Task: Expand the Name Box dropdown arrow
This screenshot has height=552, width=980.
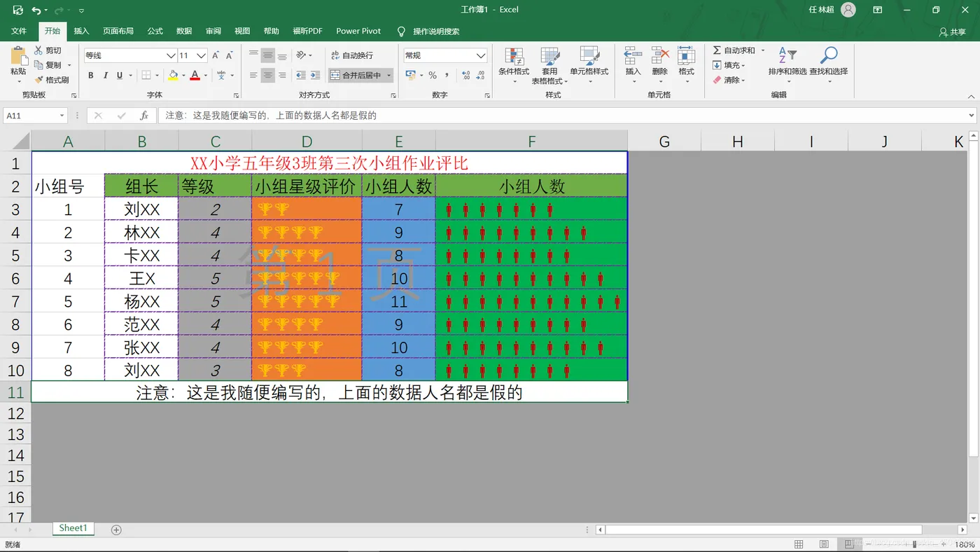Action: [62, 116]
